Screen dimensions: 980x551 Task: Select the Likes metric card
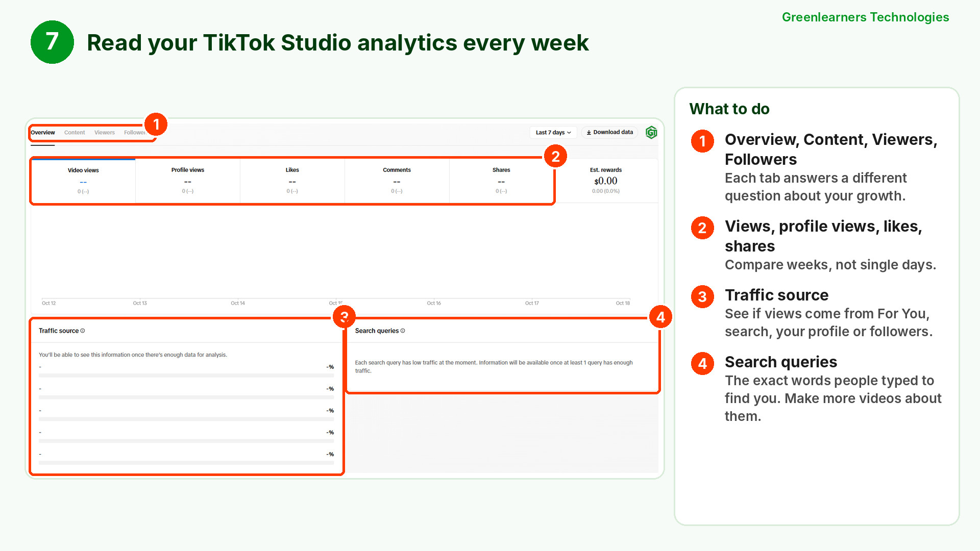292,181
